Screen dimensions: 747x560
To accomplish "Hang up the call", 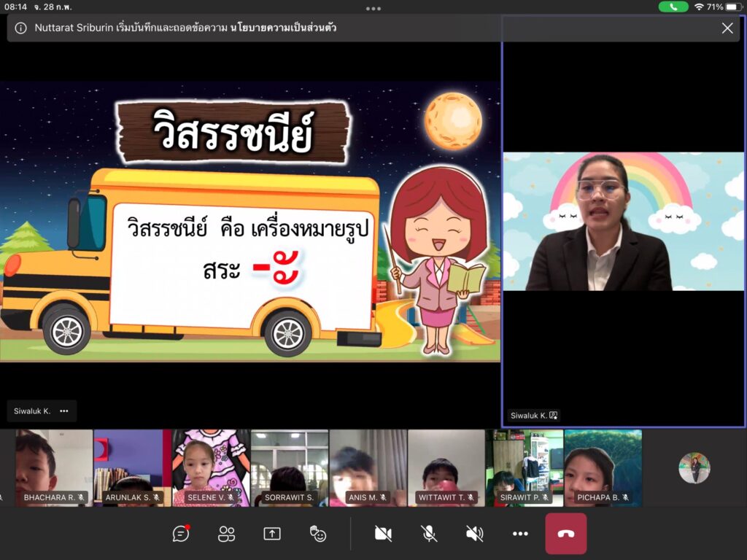I will coord(566,534).
